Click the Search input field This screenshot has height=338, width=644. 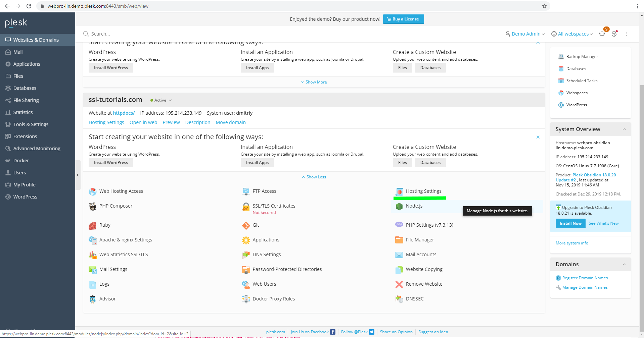click(289, 34)
